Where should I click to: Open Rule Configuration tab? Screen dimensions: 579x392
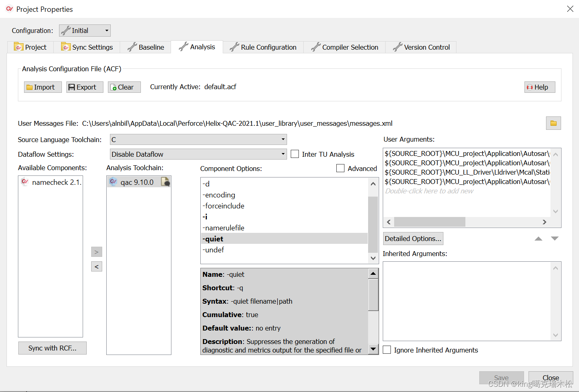263,47
